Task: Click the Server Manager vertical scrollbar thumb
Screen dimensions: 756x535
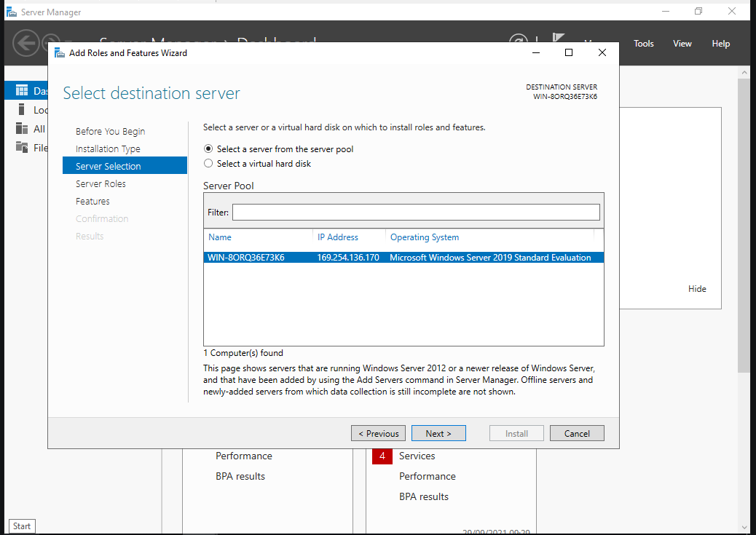Action: [x=744, y=226]
